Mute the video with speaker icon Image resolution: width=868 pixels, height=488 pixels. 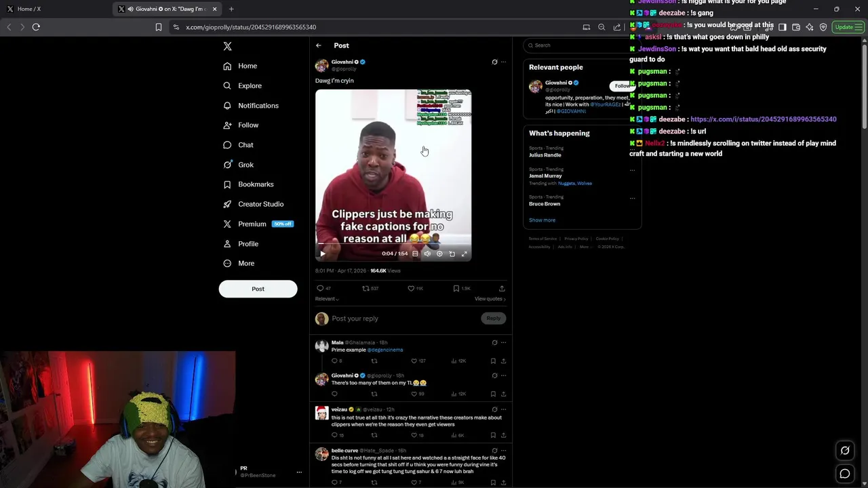(x=427, y=253)
